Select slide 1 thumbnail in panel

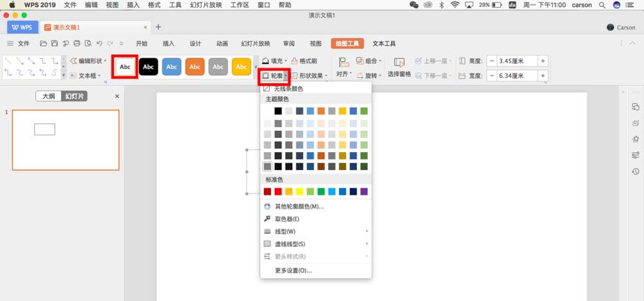(66, 140)
